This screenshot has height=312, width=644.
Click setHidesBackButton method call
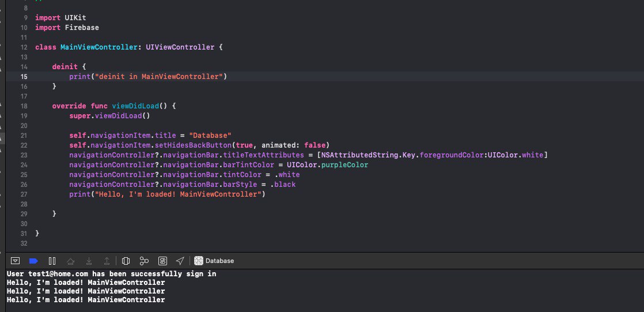tap(192, 145)
